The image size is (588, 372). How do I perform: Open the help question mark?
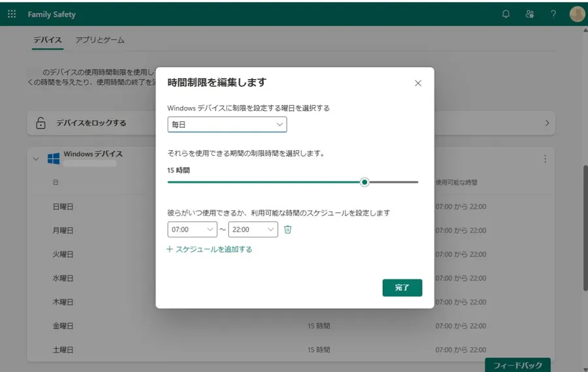[553, 14]
